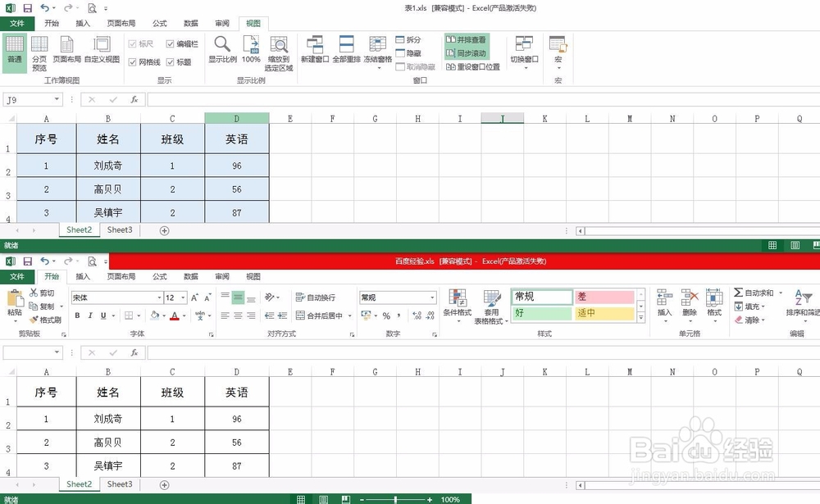Select the Sheet3 worksheet tab

tap(119, 229)
